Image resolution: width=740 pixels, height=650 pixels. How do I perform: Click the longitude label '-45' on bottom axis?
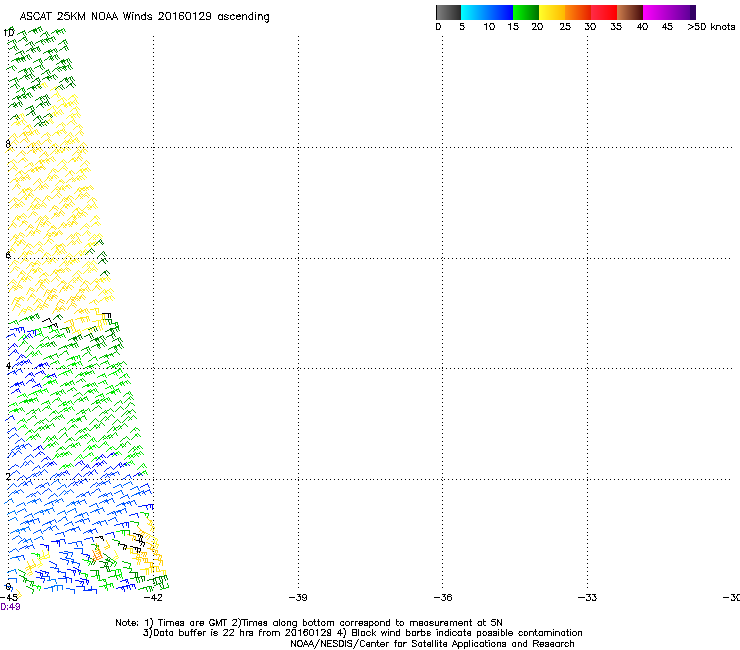[x=9, y=598]
